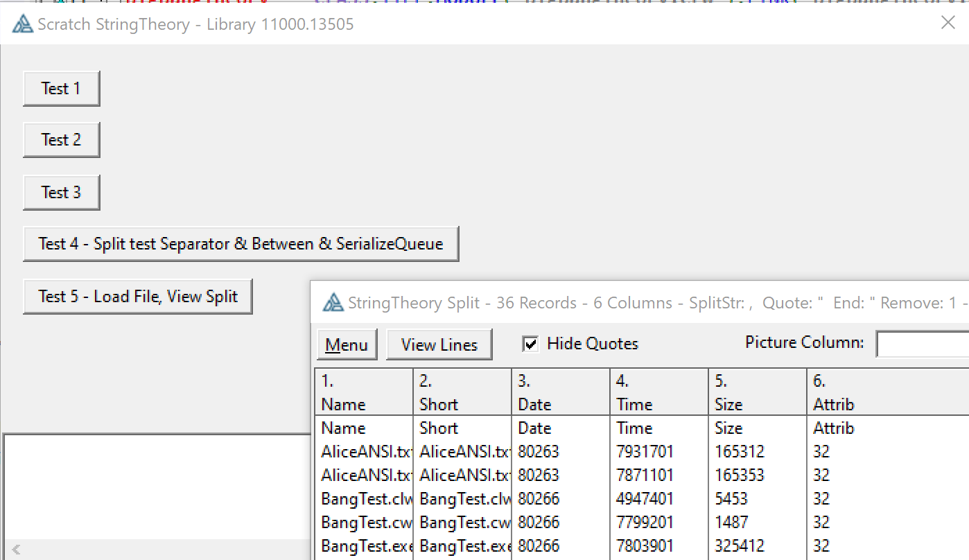Select the data-row cell reading Size
Image resolution: width=969 pixels, height=560 pixels.
pyautogui.click(x=758, y=428)
